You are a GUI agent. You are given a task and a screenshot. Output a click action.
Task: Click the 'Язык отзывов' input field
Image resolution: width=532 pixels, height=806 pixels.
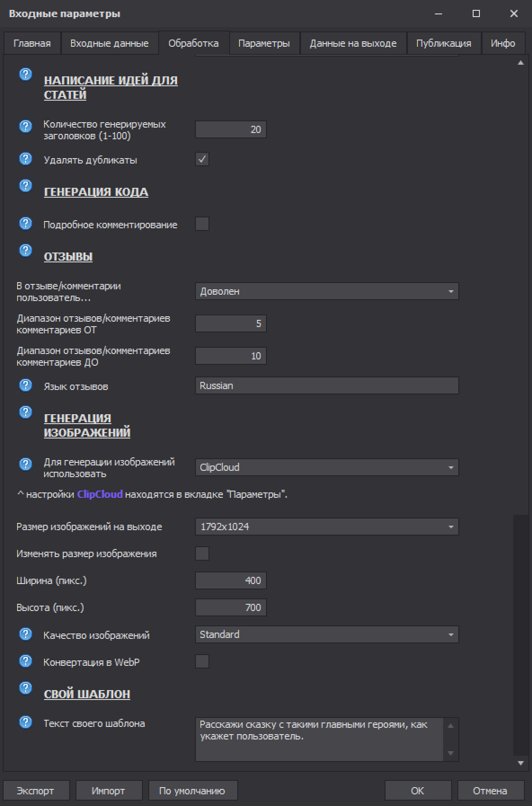click(327, 385)
